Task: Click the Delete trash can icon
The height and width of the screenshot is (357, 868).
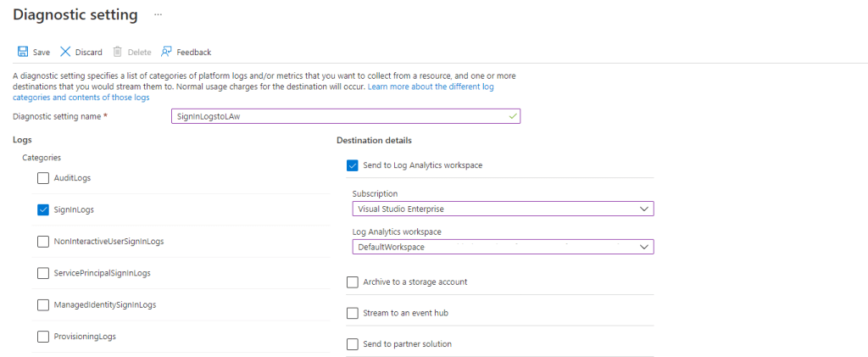Action: coord(118,52)
